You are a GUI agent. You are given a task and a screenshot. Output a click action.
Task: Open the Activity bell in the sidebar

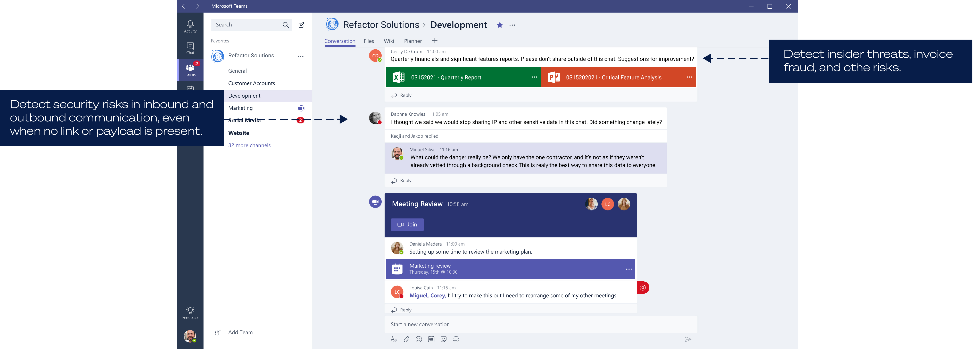click(190, 27)
